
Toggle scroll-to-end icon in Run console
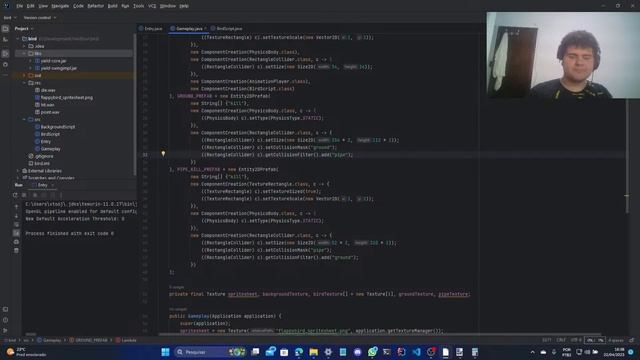[x=16, y=233]
